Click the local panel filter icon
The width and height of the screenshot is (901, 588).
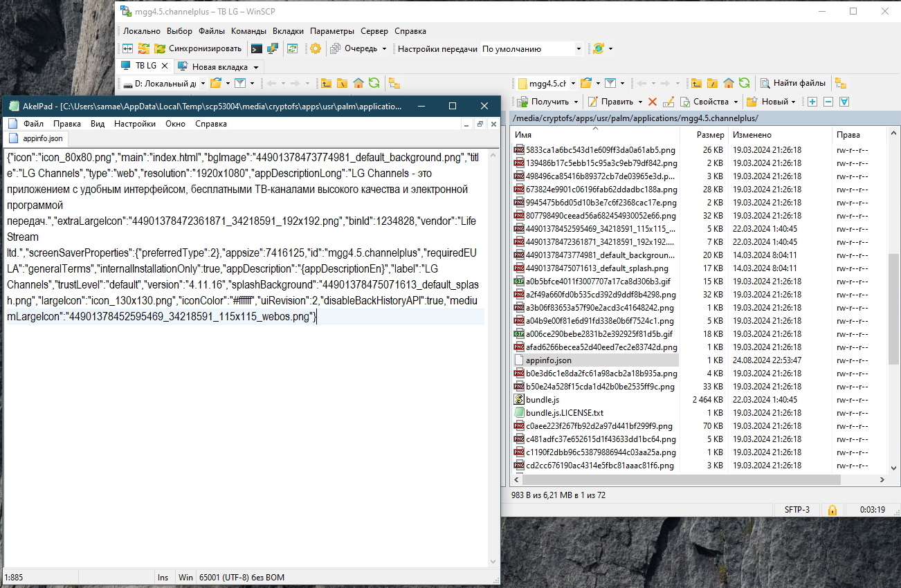click(x=240, y=83)
